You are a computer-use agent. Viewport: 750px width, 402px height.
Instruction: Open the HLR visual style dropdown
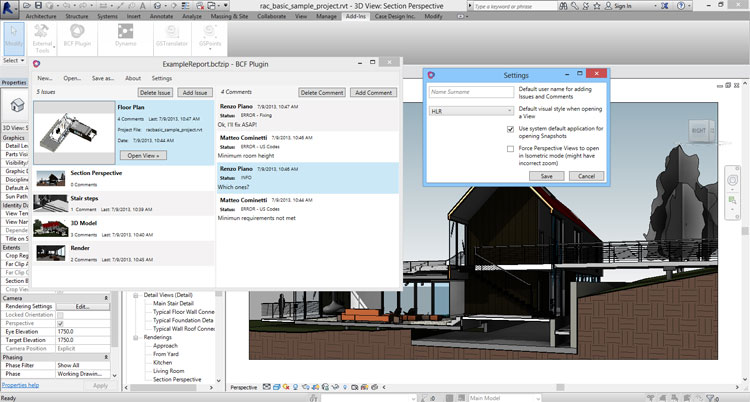click(x=471, y=111)
